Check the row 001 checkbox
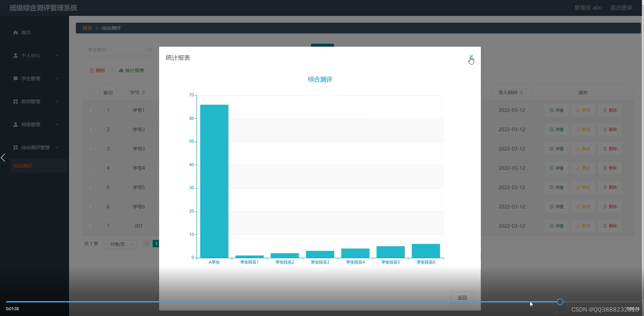644x316 pixels. 91,226
